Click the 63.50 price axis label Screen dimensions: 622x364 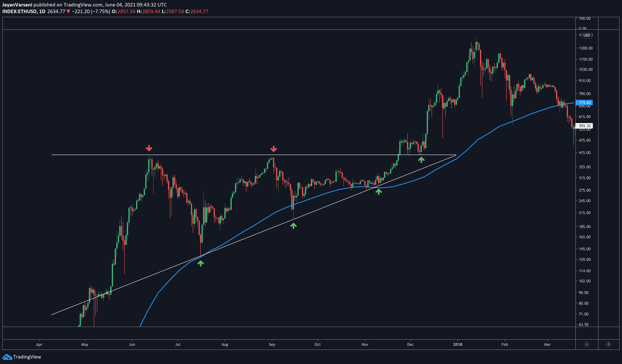pos(584,324)
